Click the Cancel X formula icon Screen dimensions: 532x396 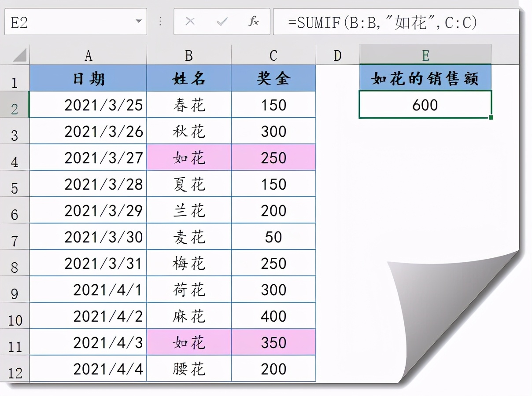click(x=190, y=22)
